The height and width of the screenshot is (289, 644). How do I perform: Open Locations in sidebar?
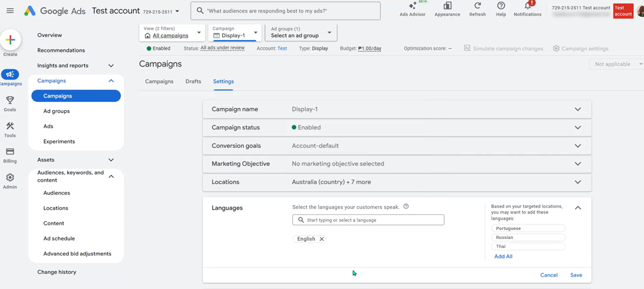coord(55,208)
